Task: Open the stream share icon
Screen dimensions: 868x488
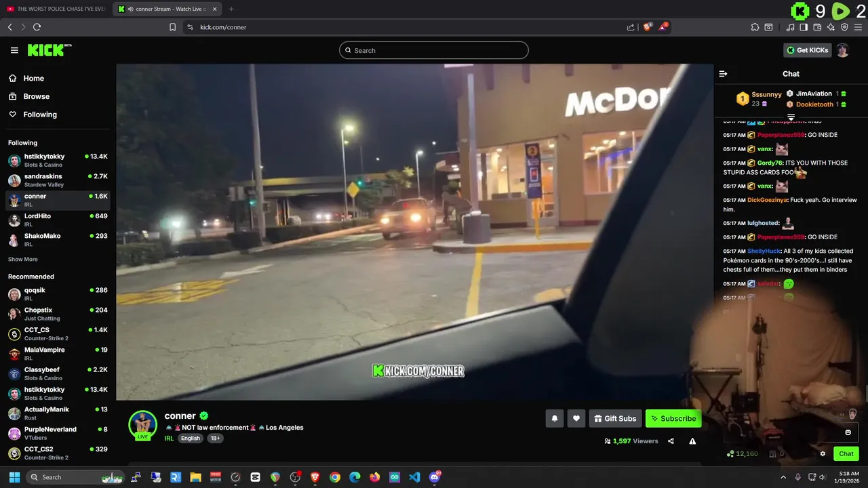Action: [x=671, y=441]
